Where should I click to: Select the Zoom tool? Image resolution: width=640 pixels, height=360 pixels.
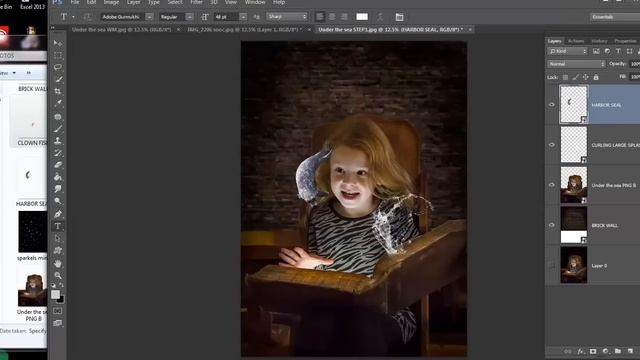58,276
